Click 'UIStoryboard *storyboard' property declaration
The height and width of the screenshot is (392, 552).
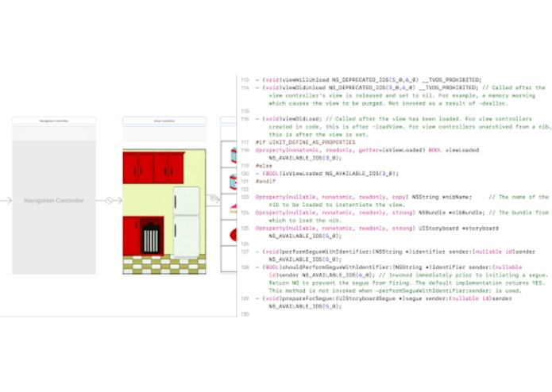(x=458, y=229)
